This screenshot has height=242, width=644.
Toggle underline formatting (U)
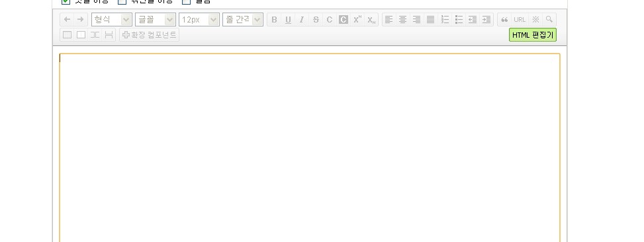[288, 20]
